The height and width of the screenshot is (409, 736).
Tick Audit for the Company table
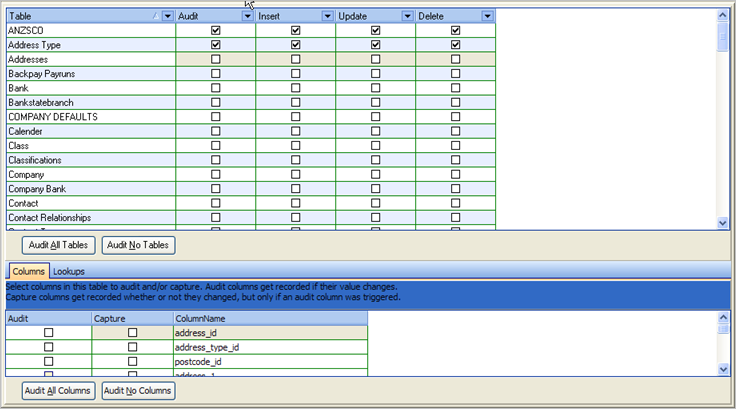[215, 174]
